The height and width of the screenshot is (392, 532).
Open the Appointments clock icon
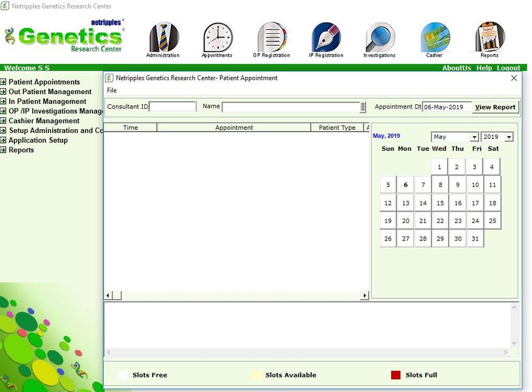(x=218, y=37)
